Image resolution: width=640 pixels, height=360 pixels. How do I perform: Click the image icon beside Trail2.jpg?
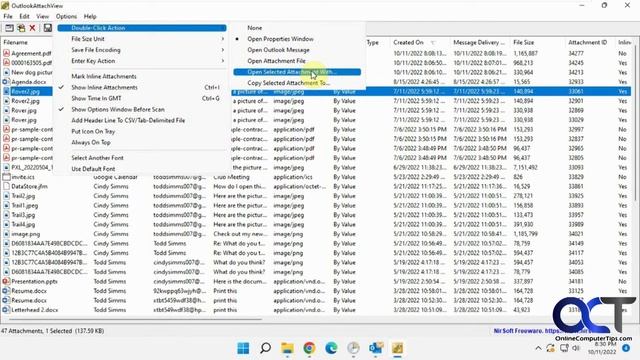coord(6,196)
